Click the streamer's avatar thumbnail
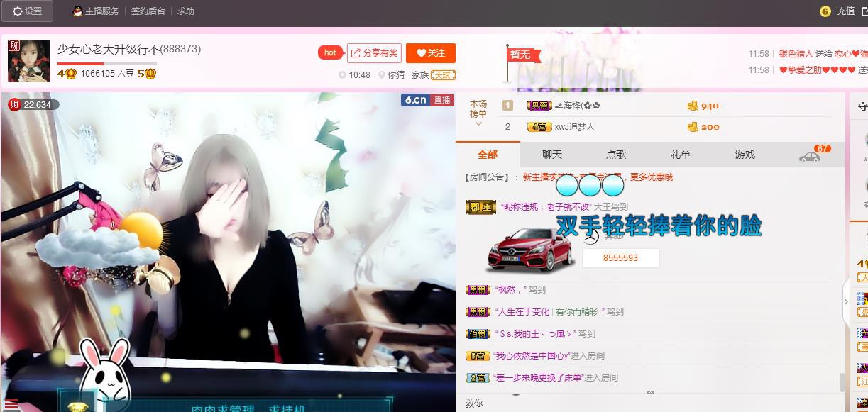 [x=29, y=61]
